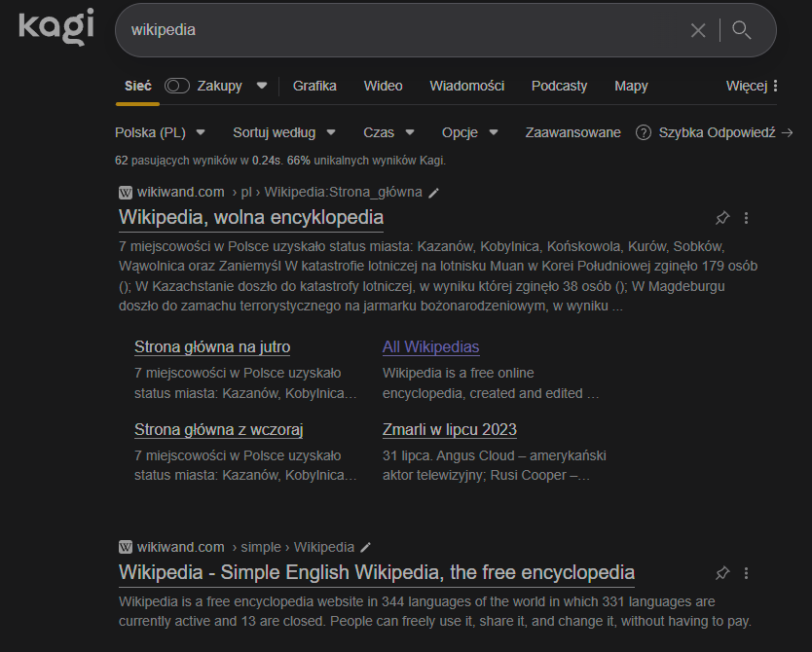
Task: Open three-dot menu for Simple English result
Action: [x=747, y=572]
